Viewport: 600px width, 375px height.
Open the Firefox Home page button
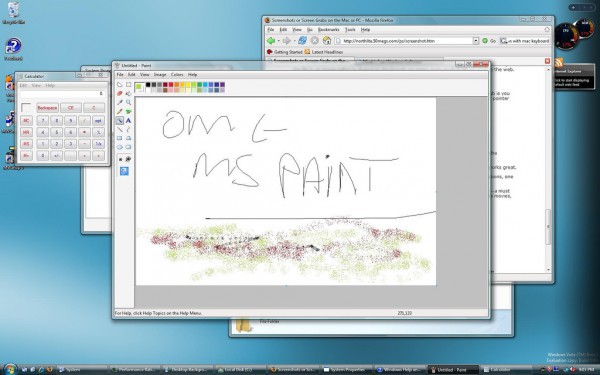click(x=326, y=41)
